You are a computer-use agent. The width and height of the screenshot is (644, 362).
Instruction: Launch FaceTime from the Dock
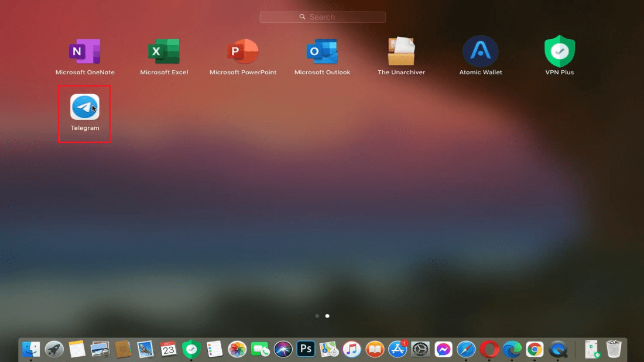[260, 349]
